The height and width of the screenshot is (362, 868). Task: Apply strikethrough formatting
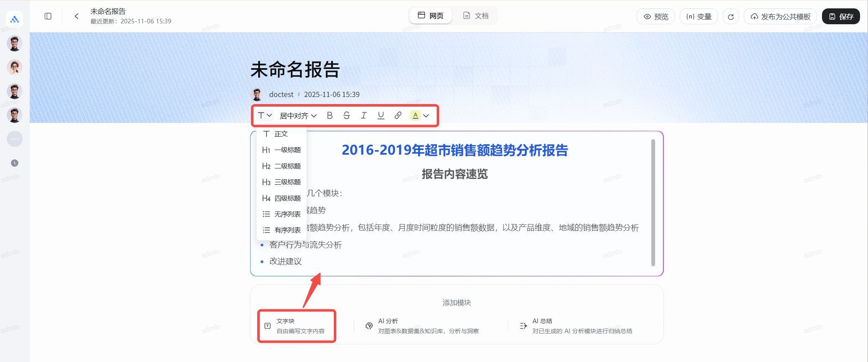[x=347, y=115]
